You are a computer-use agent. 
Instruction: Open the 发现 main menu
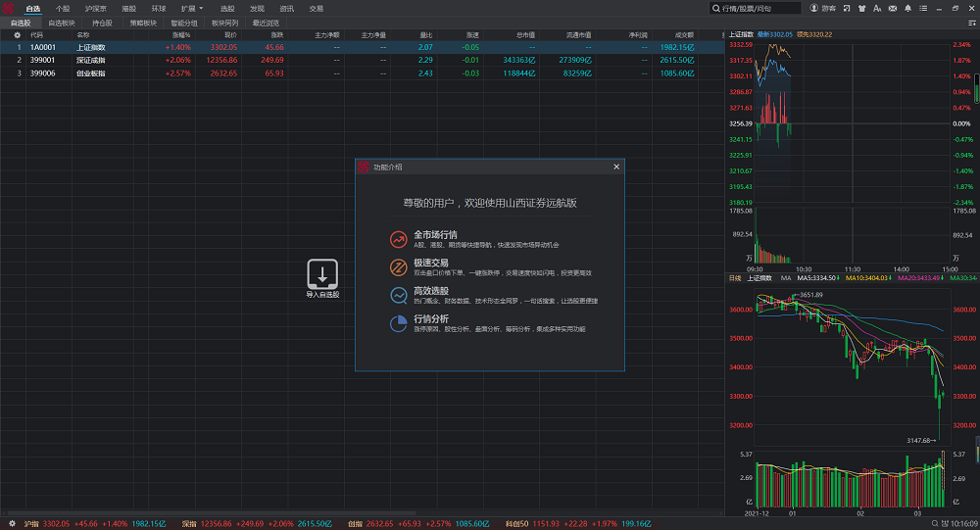pos(257,9)
